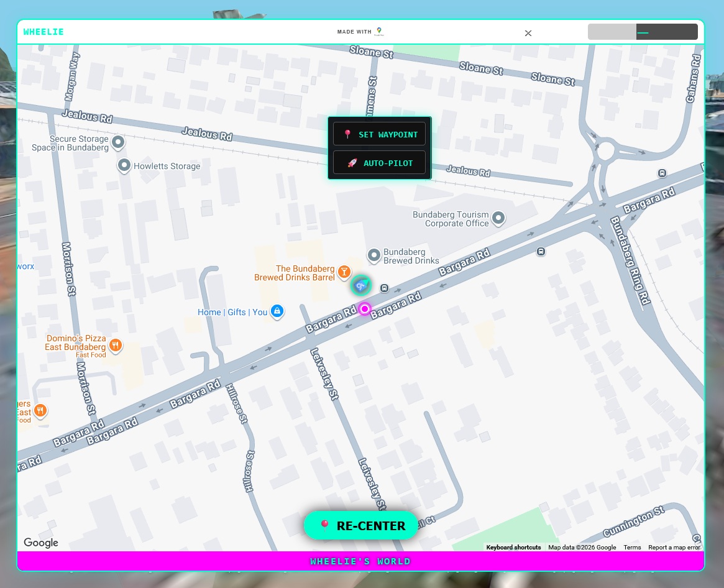Click the Bundaberg Tourism Corporate Office label
The image size is (724, 588).
[x=451, y=219]
